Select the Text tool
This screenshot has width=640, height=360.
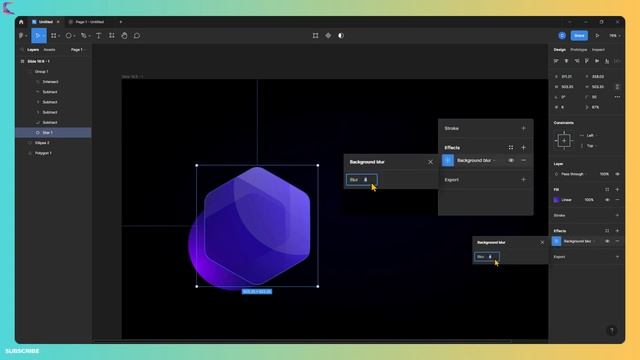click(x=98, y=36)
